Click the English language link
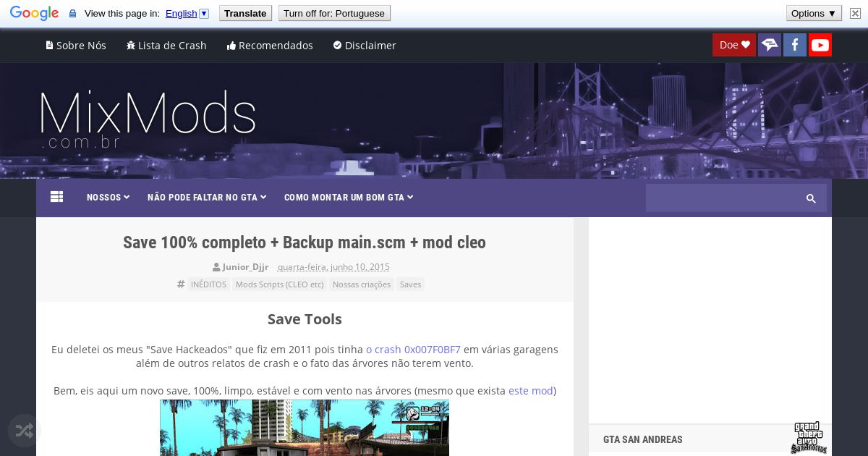Image resolution: width=868 pixels, height=456 pixels. [x=181, y=13]
